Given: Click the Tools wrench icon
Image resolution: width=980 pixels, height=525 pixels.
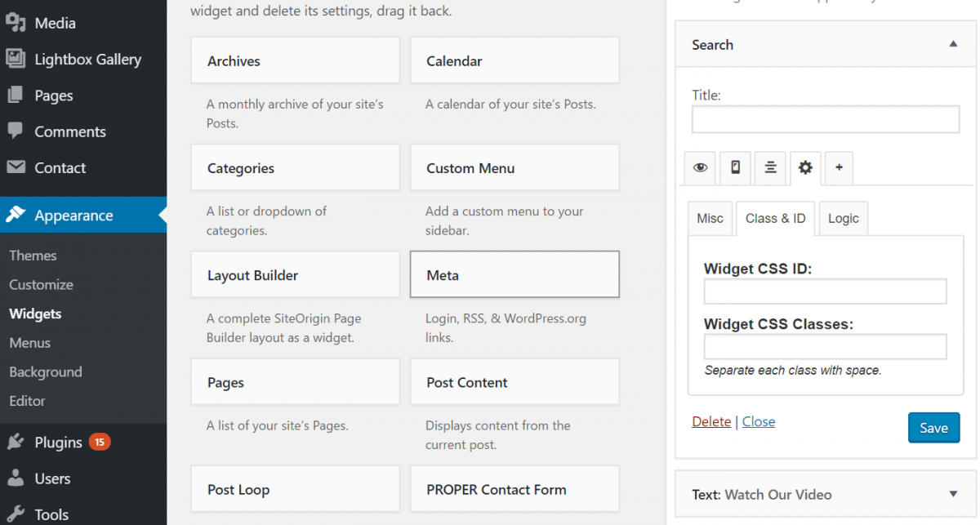Looking at the screenshot, I should pyautogui.click(x=17, y=514).
